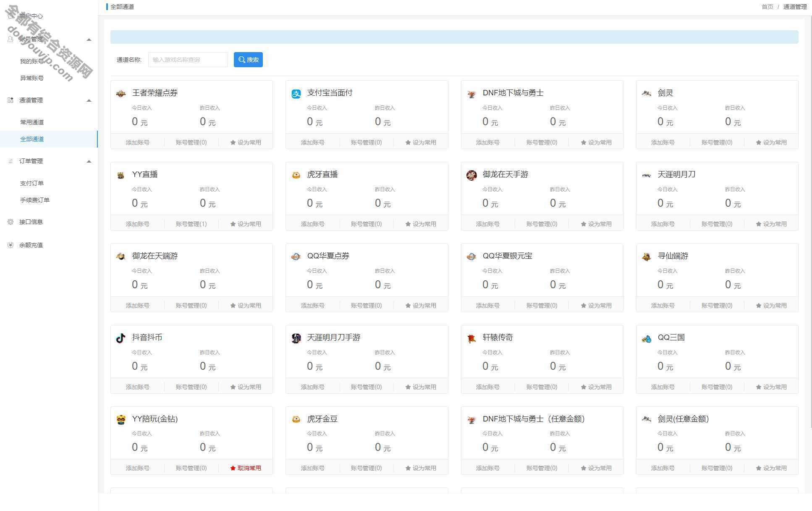Open 账号管理(0) for 御龙在天端游
Viewport: 812px width, 511px height.
(191, 306)
